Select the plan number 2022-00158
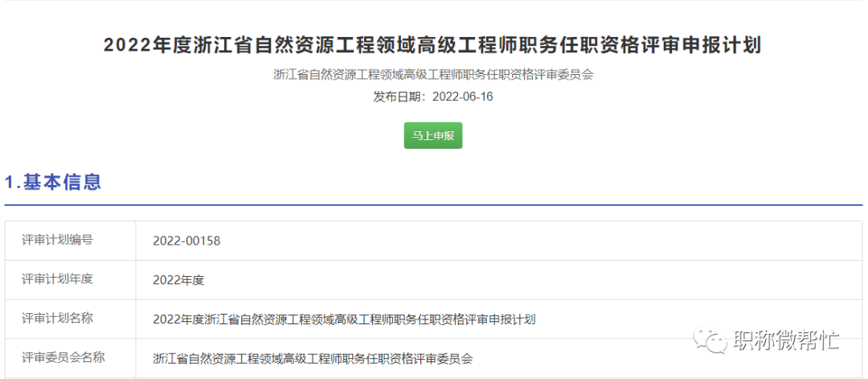The image size is (868, 379). coord(186,241)
